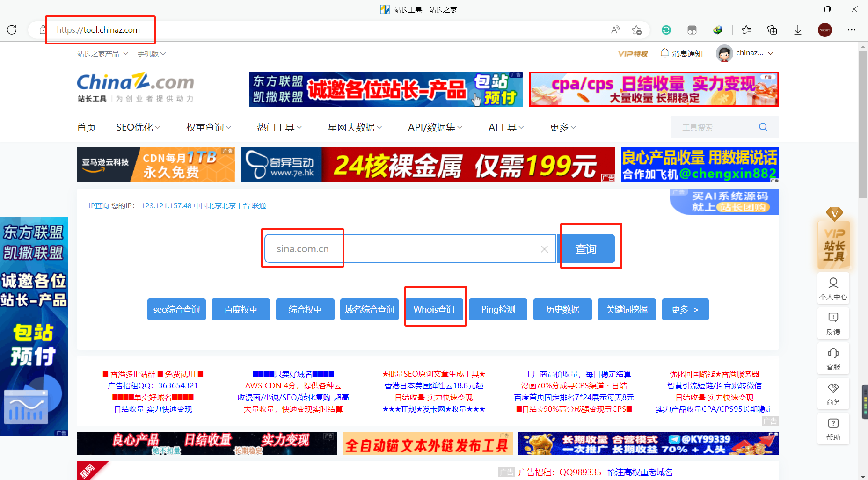The width and height of the screenshot is (868, 480).
Task: Expand 热门工具 navigation menu
Action: click(x=279, y=127)
